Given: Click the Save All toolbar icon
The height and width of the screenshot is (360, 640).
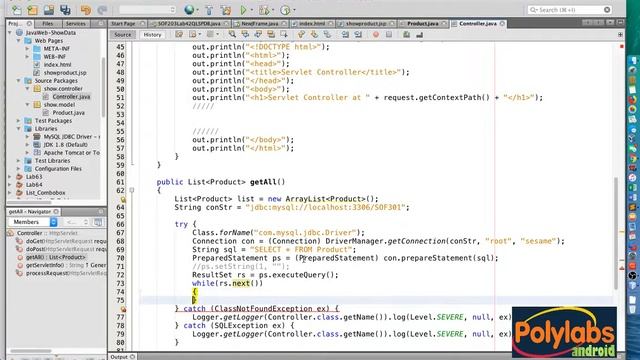Looking at the screenshot, I should [x=65, y=10].
